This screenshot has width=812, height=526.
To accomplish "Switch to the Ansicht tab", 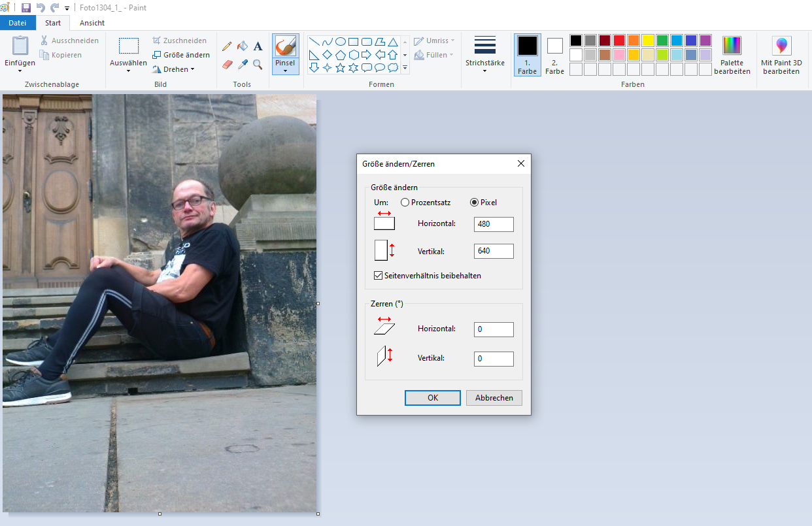I will tap(92, 23).
